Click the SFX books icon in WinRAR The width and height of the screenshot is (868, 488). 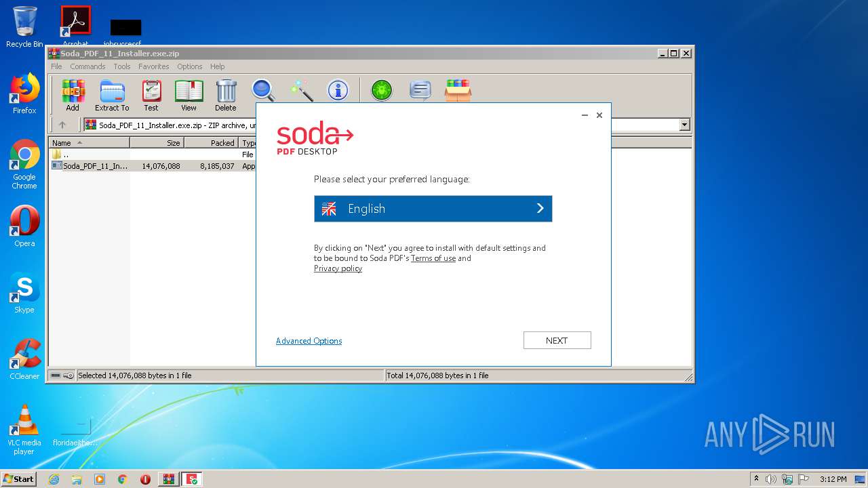pos(458,90)
